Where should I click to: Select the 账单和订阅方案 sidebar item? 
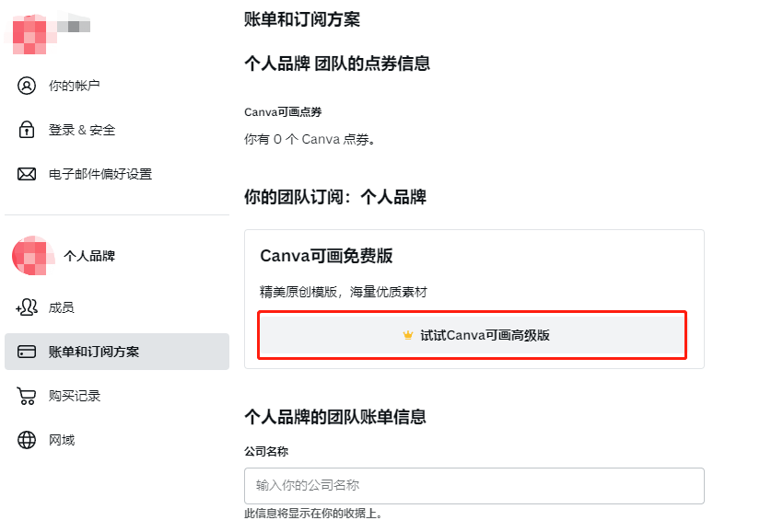point(94,352)
